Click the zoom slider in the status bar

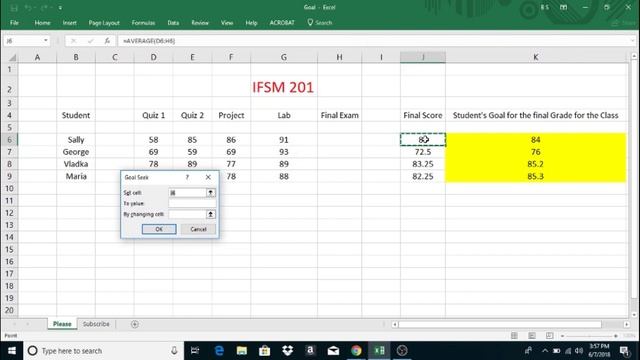(x=589, y=336)
